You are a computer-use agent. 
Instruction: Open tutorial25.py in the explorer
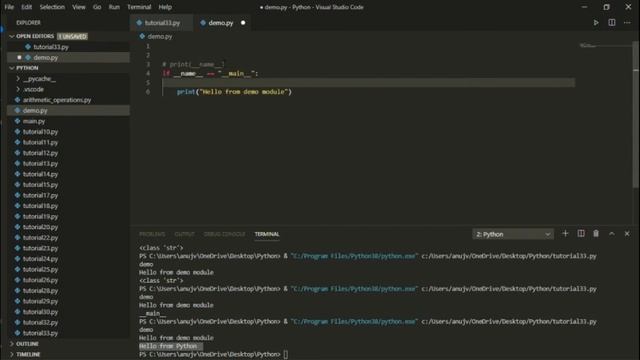coord(40,269)
